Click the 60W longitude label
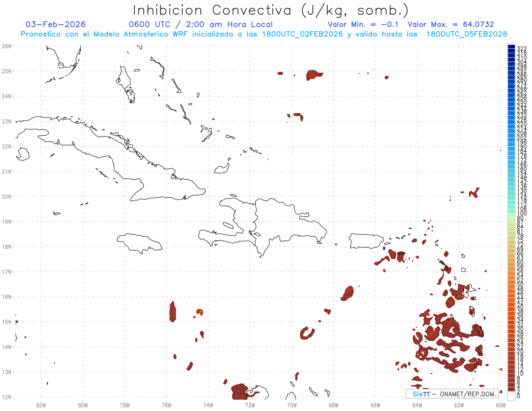The width and height of the screenshot is (532, 411). click(x=501, y=405)
